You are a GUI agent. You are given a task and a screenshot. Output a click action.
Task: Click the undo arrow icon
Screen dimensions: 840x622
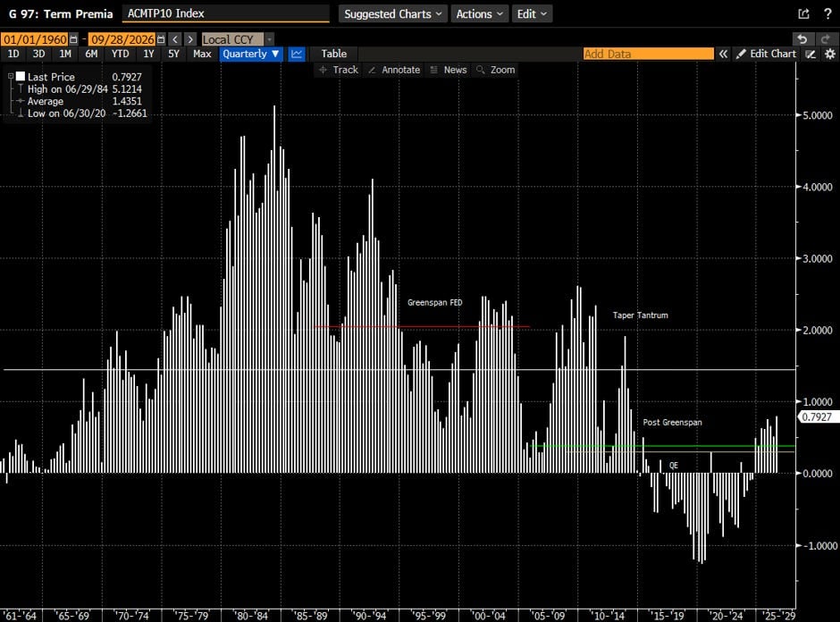point(802,39)
